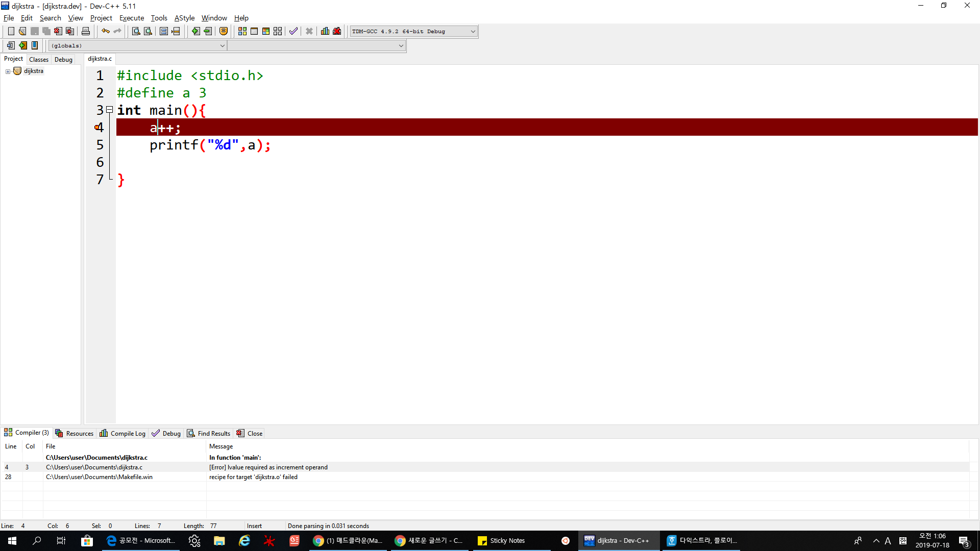Open the TDM-GCC compiler set dropdown
Screen dimensions: 980x551
tap(473, 31)
